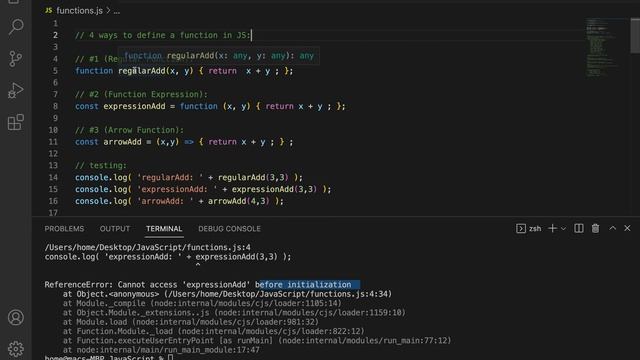This screenshot has height=360, width=640.
Task: Click the 'at Module._compile' stack trace line
Action: [202, 303]
